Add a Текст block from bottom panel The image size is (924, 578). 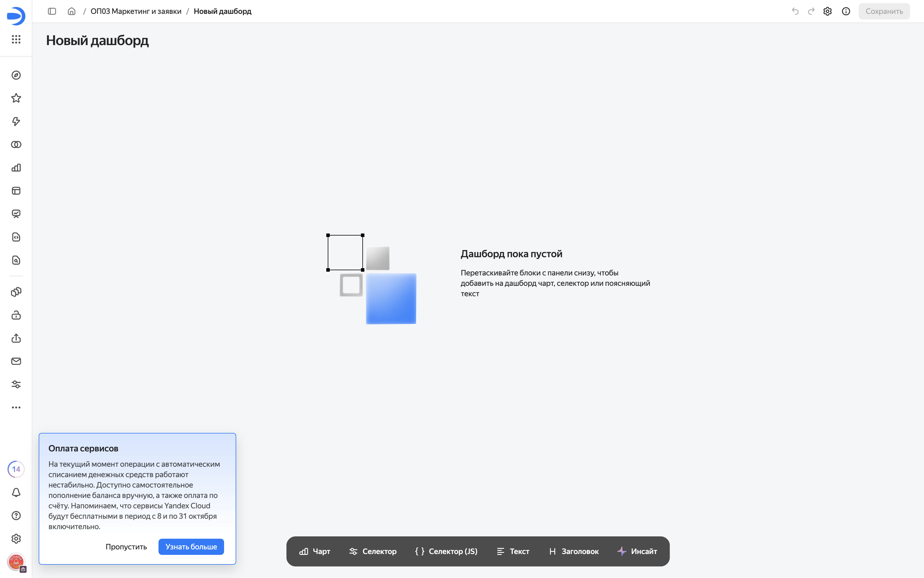513,551
